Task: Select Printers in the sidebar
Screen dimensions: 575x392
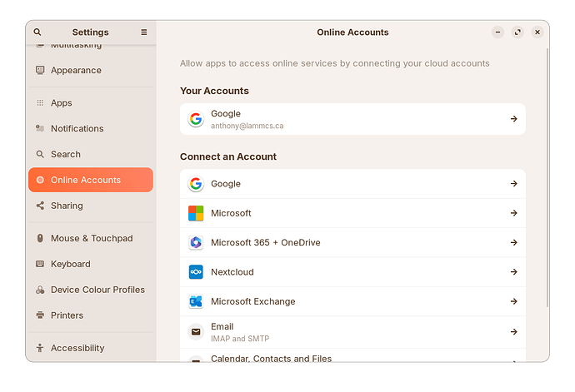Action: pyautogui.click(x=67, y=315)
